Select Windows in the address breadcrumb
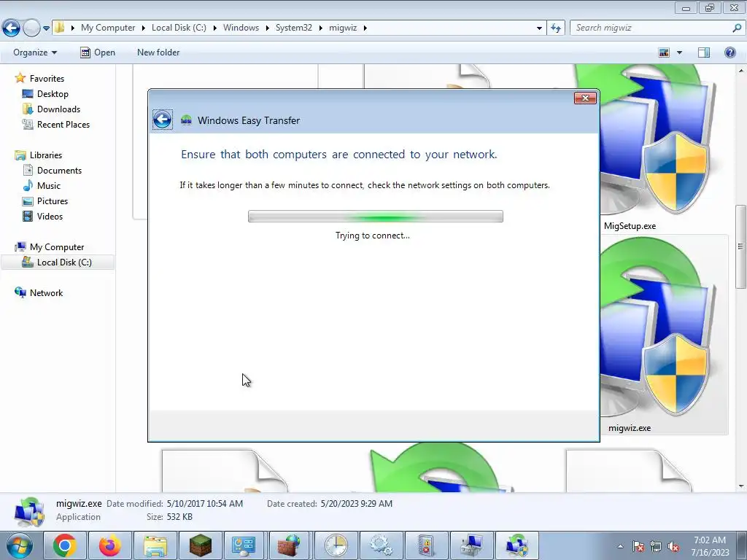 241,28
